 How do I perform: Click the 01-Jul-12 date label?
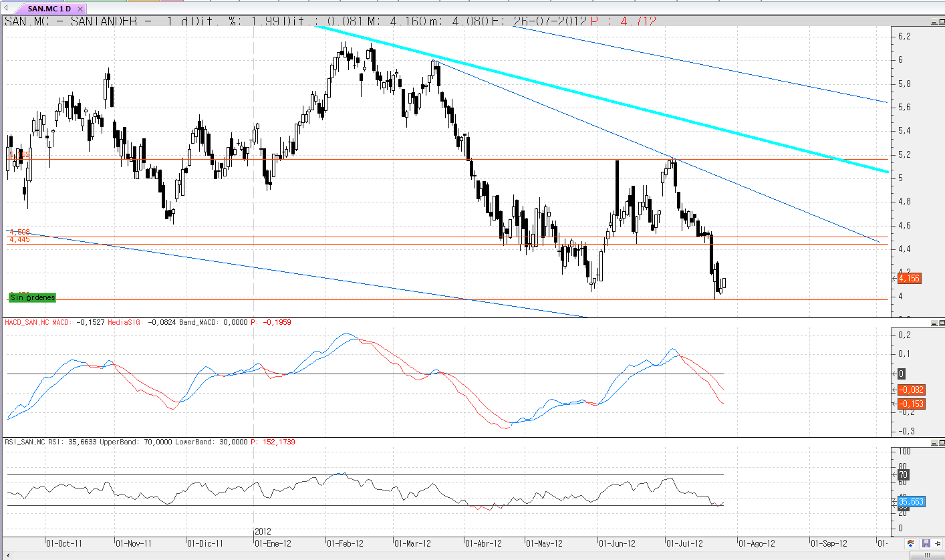pyautogui.click(x=684, y=543)
